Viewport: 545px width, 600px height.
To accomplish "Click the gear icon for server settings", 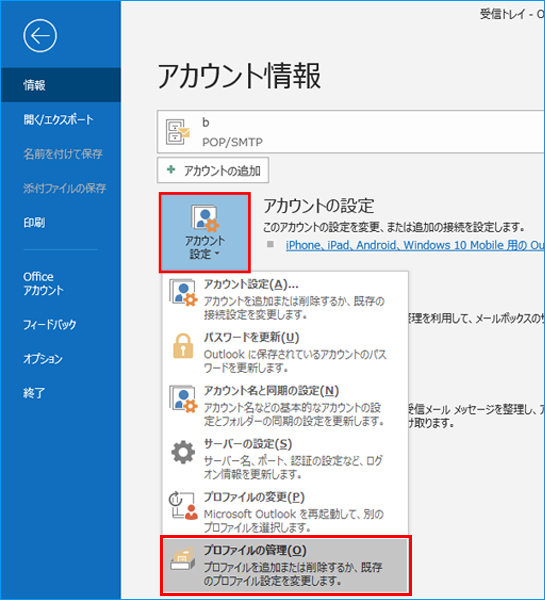I will click(183, 452).
